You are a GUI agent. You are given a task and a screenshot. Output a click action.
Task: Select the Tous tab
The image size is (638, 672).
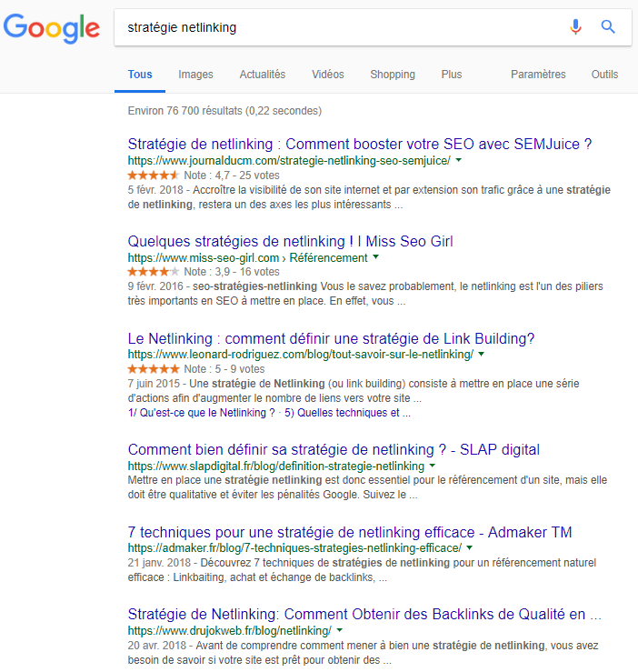(x=140, y=75)
